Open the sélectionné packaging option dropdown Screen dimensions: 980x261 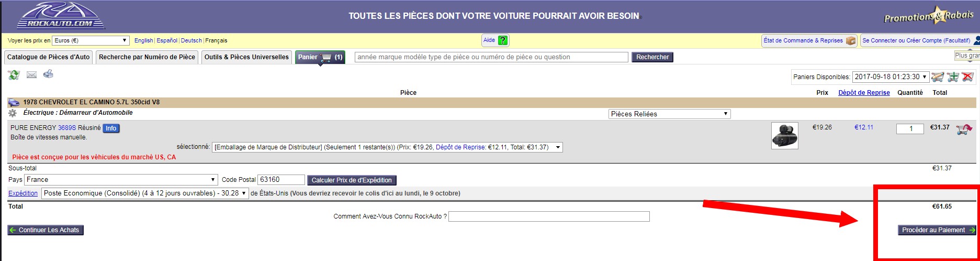coord(387,147)
